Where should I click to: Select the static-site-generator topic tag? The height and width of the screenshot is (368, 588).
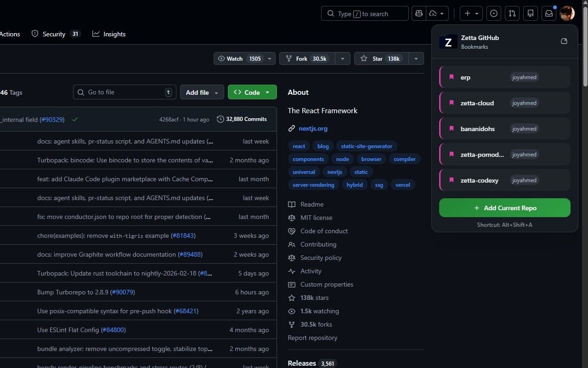[x=367, y=146]
